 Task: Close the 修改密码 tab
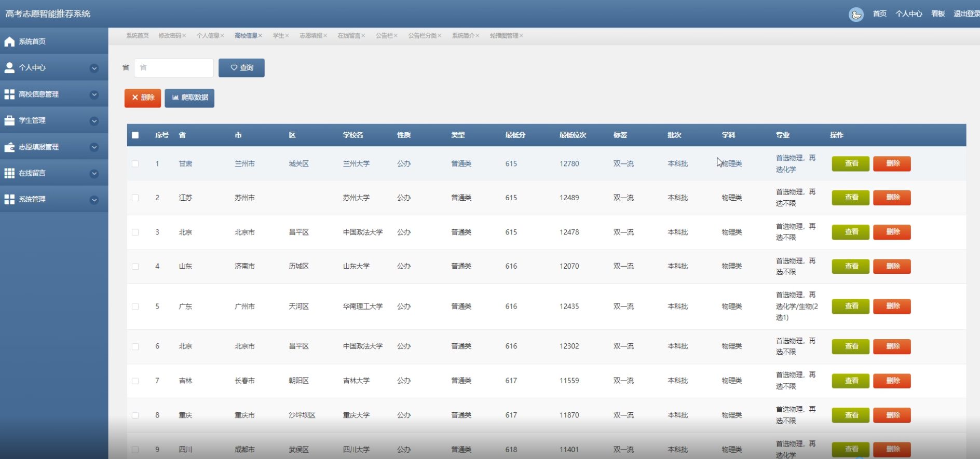pyautogui.click(x=184, y=36)
